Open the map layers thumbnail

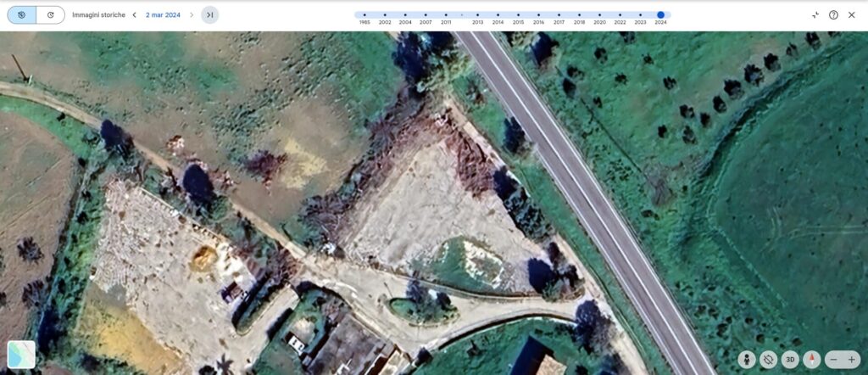click(21, 355)
